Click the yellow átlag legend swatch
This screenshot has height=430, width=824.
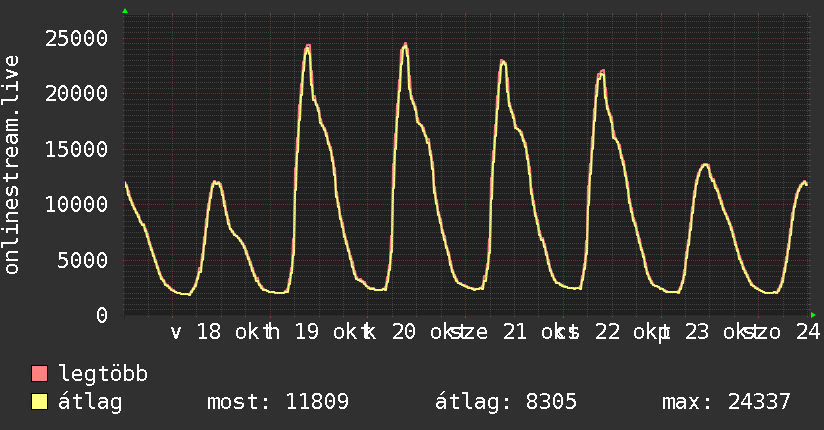click(x=39, y=402)
